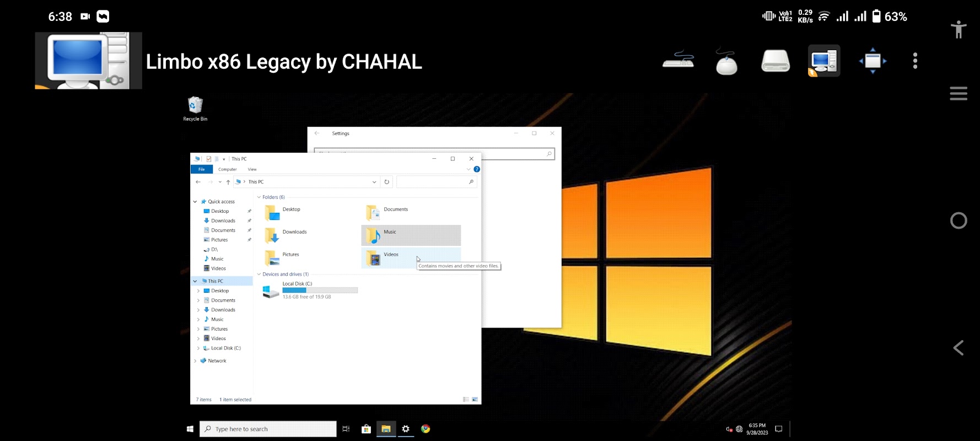Viewport: 980px width, 441px height.
Task: Click the taskbar clock and date
Action: [x=757, y=429]
